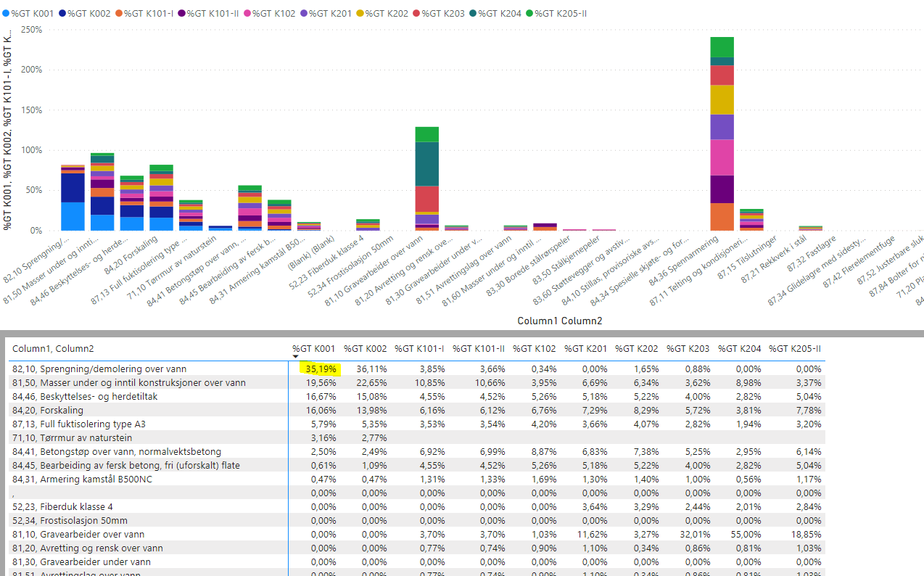Click the dark blue segment of the first bar
This screenshot has height=576, width=924.
point(73,187)
